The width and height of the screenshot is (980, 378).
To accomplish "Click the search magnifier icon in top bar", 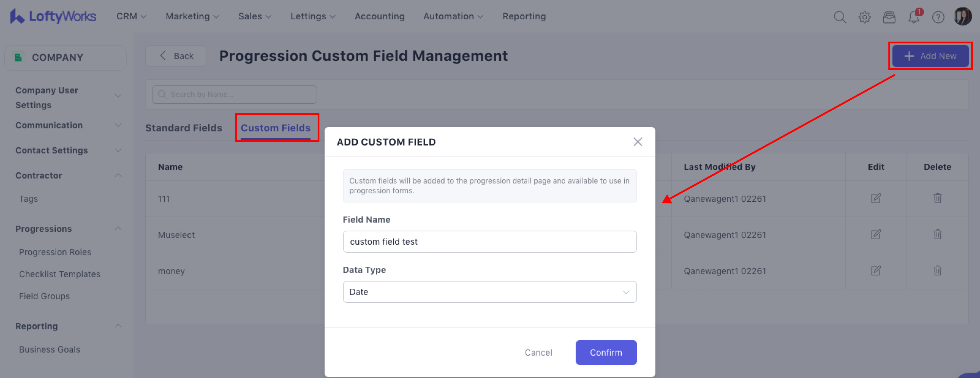I will pyautogui.click(x=840, y=17).
